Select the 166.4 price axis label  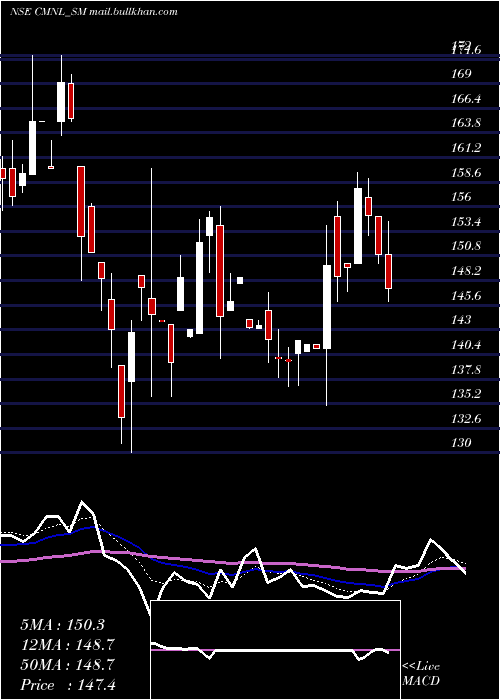466,98
